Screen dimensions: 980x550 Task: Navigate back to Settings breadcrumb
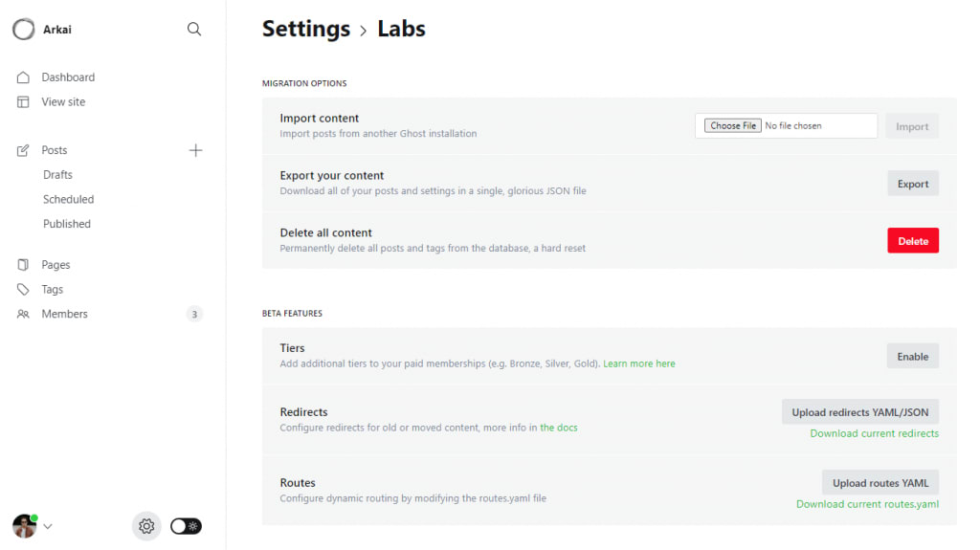[305, 30]
